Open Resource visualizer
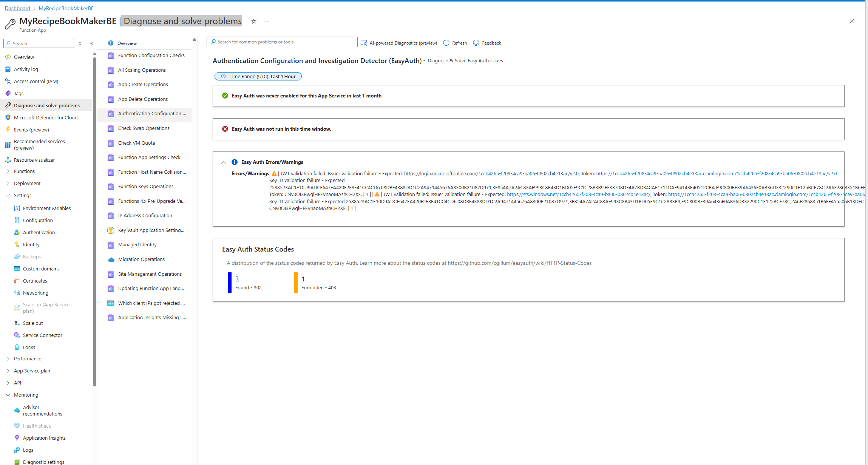The width and height of the screenshot is (868, 465). (x=34, y=160)
